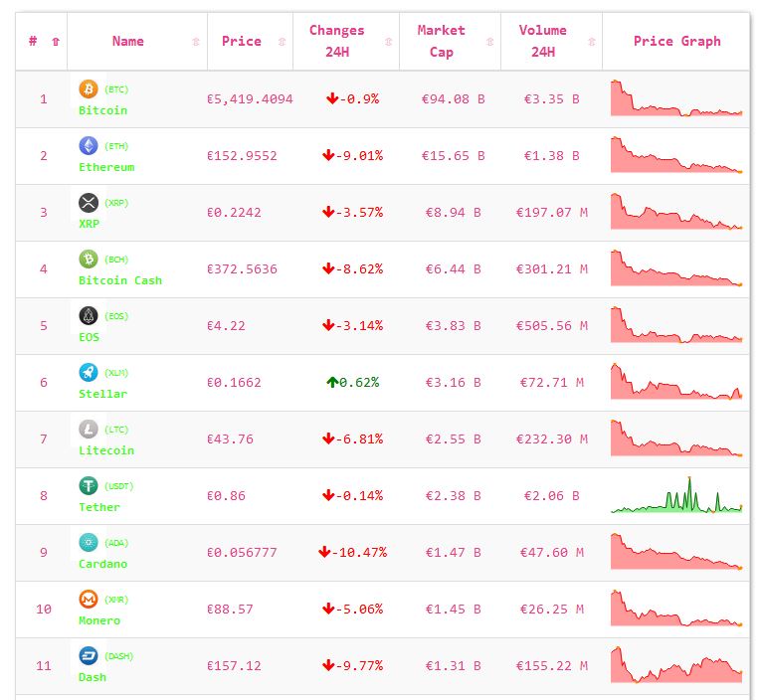Click the Tether green price graph

pos(676,496)
